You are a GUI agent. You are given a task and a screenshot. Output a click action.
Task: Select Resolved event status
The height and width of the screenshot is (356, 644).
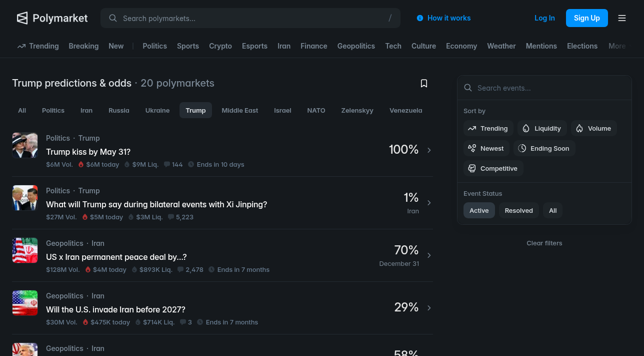[519, 210]
